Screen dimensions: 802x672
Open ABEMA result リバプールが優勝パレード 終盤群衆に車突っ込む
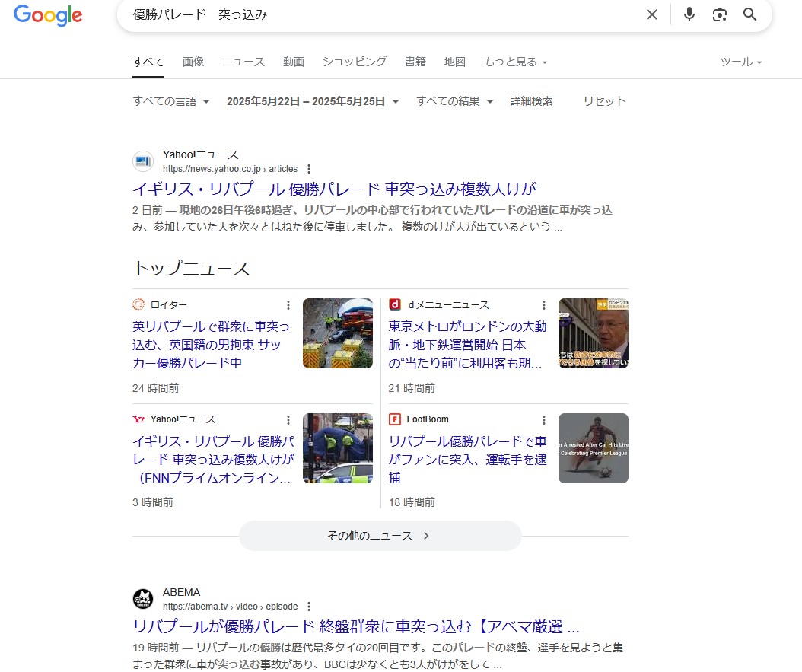pos(355,627)
